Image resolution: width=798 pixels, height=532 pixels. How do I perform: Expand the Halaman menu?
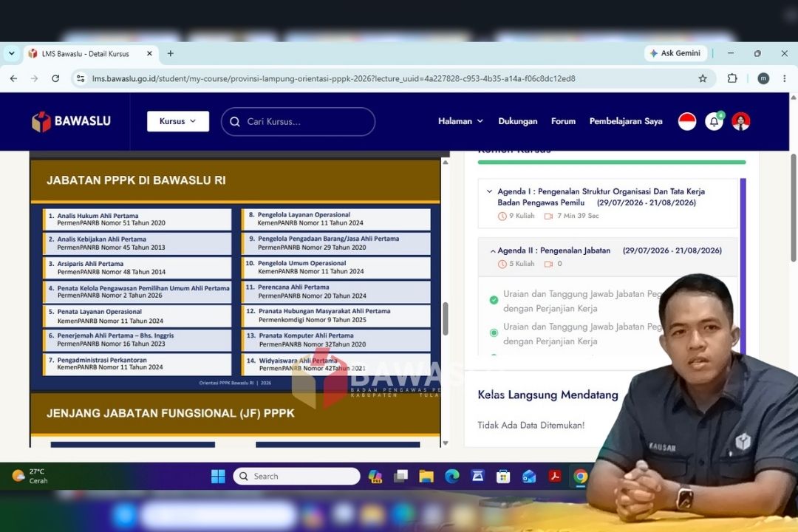tap(460, 121)
